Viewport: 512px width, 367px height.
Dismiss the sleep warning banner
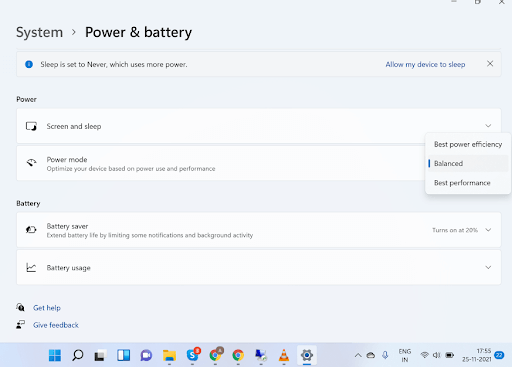pyautogui.click(x=490, y=64)
